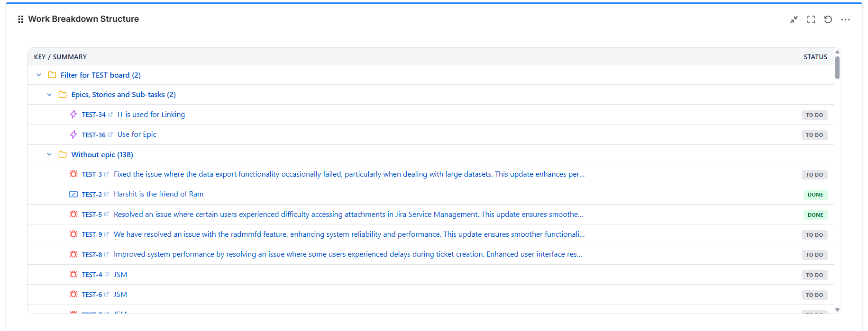Open TEST-3 external link icon
The image size is (868, 331).
(x=107, y=174)
